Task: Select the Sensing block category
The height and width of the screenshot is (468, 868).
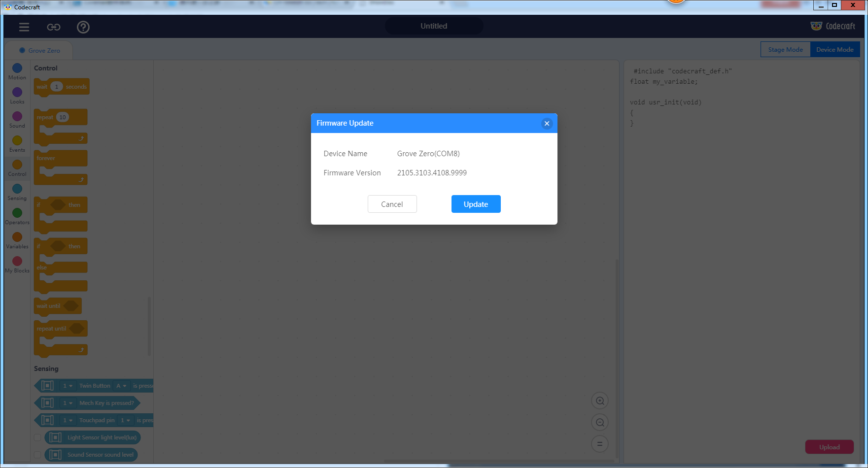Action: 17,192
